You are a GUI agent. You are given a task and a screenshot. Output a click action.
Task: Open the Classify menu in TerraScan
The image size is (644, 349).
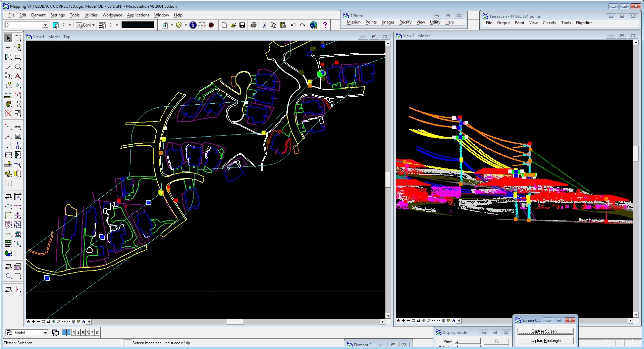(x=549, y=23)
